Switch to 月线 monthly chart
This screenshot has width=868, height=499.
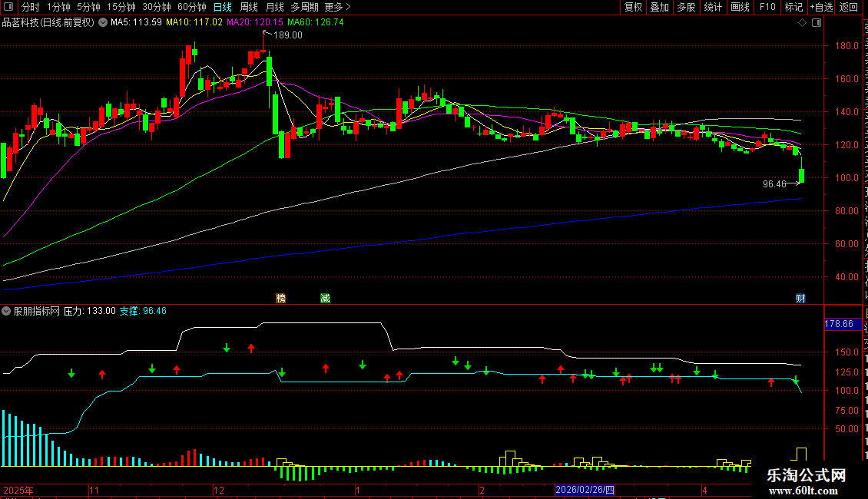[x=274, y=7]
